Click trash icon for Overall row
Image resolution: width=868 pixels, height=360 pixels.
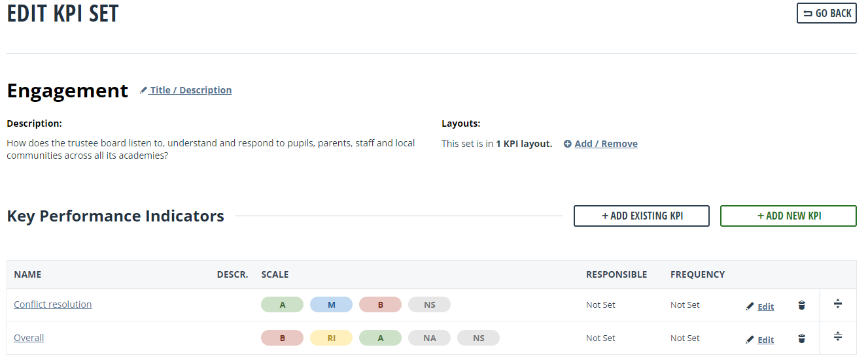coord(801,338)
